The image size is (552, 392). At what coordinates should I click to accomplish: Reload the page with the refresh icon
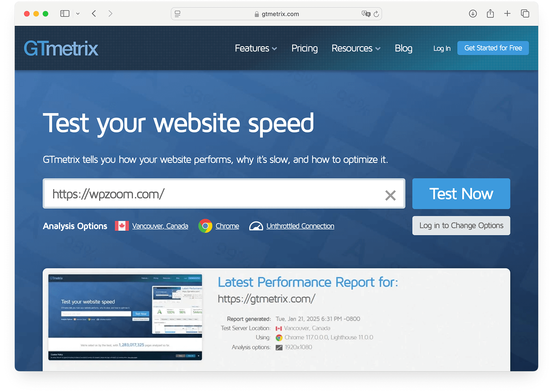click(x=376, y=14)
